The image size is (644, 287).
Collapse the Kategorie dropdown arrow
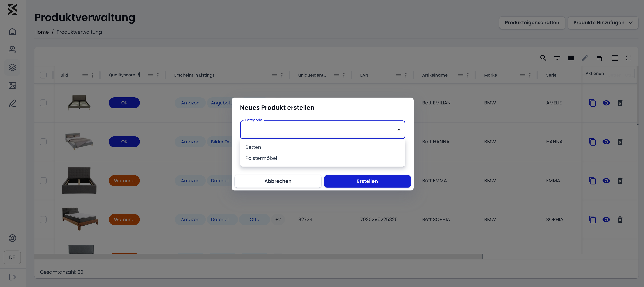click(398, 130)
